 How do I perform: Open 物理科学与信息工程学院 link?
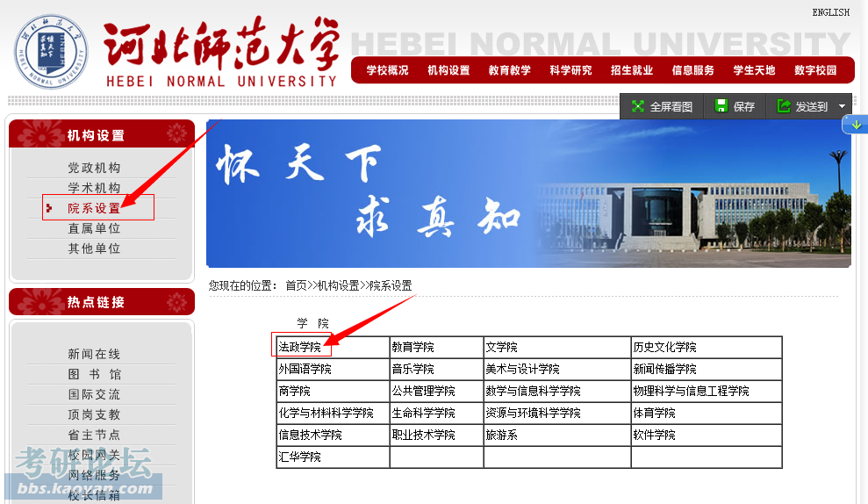click(x=692, y=391)
